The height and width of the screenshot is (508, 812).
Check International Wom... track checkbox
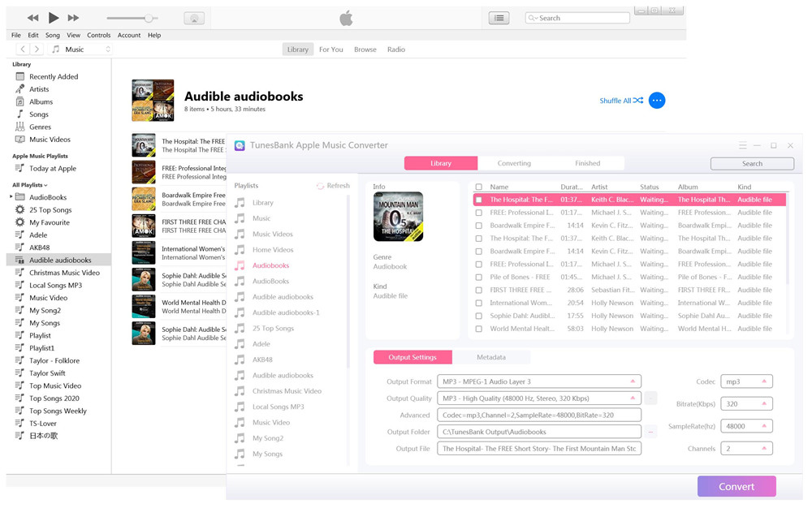478,304
